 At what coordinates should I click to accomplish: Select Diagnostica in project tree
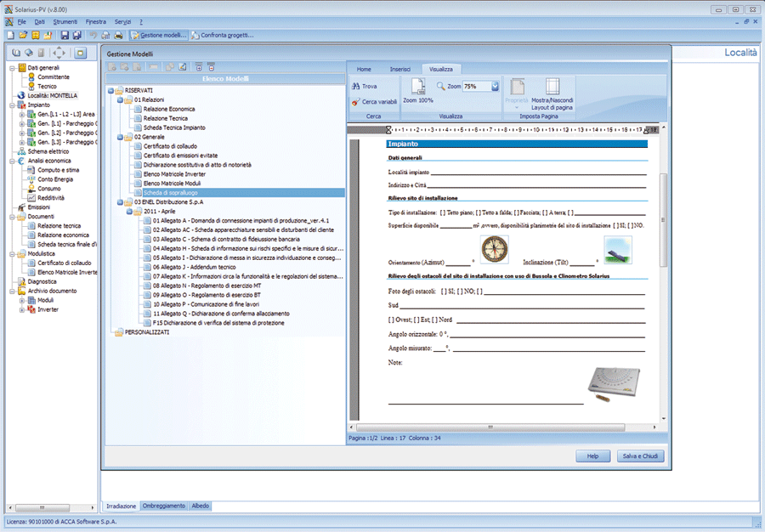42,282
